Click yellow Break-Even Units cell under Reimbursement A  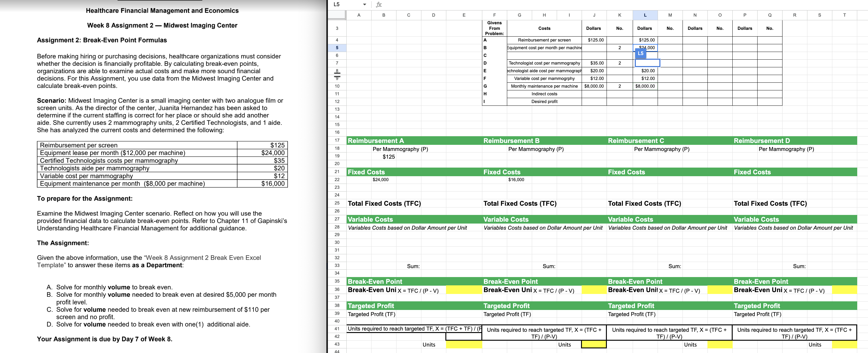click(x=464, y=290)
